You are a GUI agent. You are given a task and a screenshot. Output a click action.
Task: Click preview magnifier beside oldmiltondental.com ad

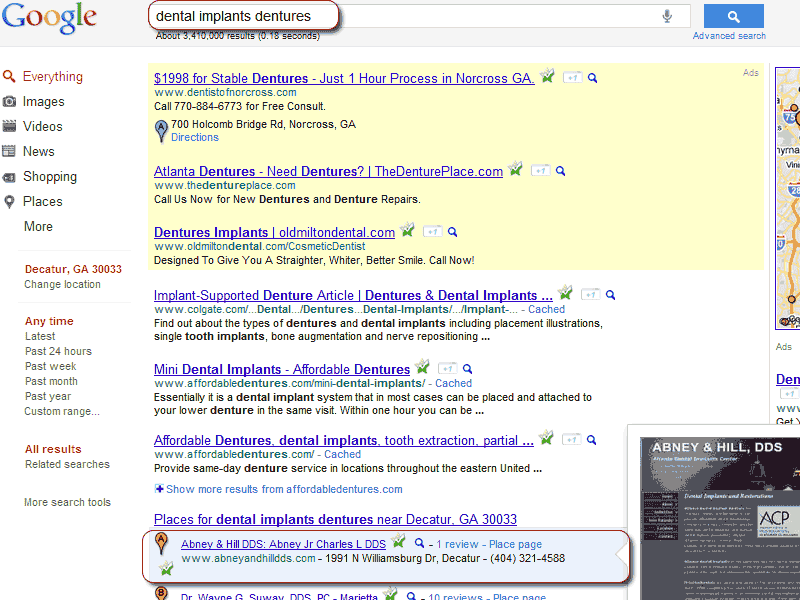[452, 232]
